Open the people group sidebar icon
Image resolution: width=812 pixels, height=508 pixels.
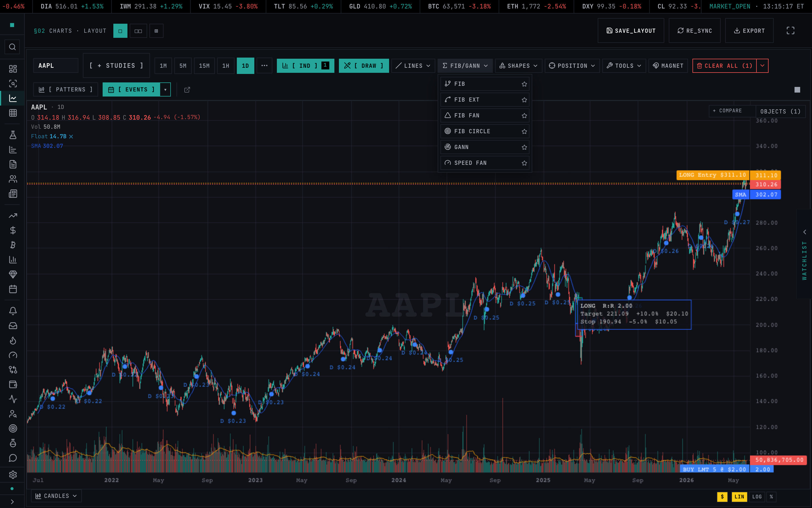tap(13, 179)
